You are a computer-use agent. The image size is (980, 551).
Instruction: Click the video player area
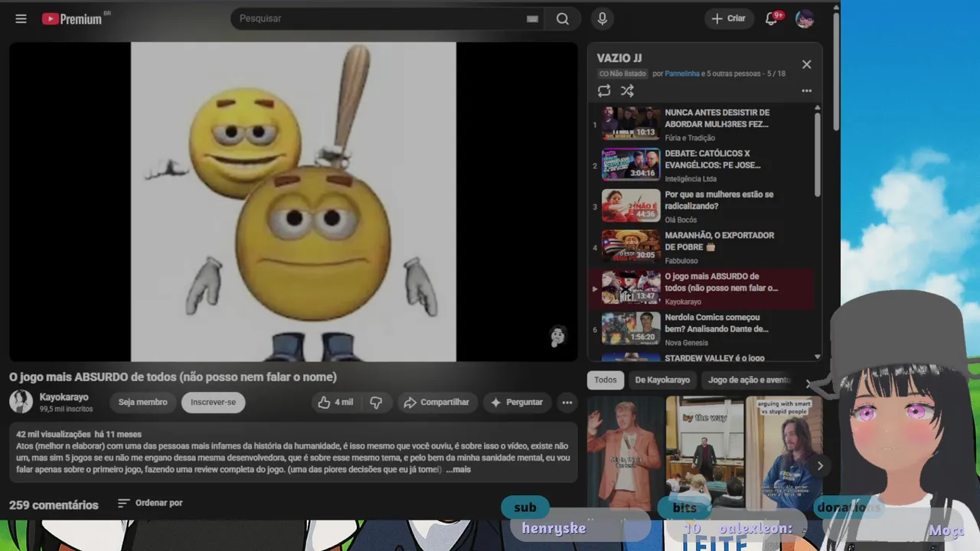click(293, 202)
